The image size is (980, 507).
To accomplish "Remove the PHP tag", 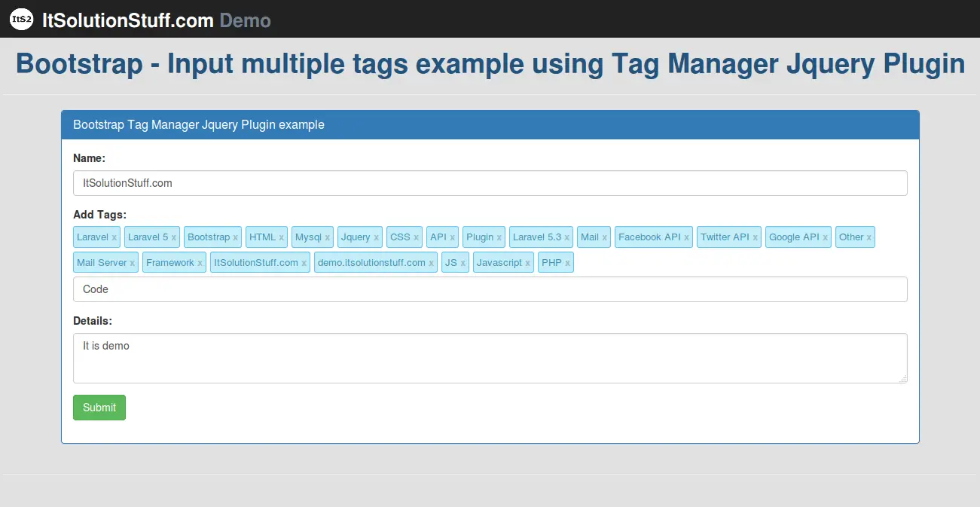I will pos(568,262).
